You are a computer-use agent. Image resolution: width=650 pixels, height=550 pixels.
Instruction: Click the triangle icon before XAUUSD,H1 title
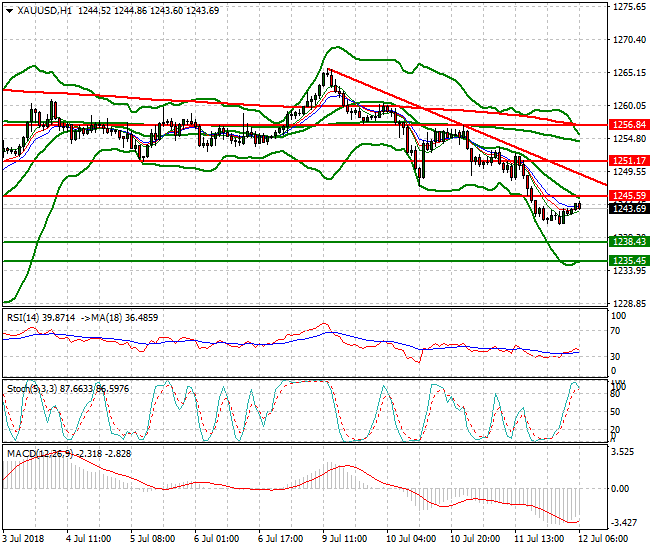8,9
